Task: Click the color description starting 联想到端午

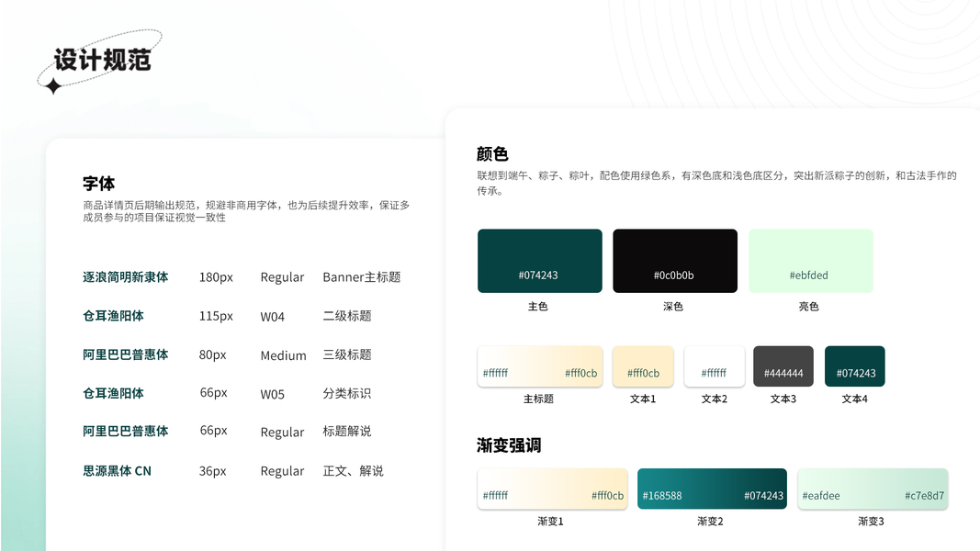Action: pyautogui.click(x=716, y=183)
